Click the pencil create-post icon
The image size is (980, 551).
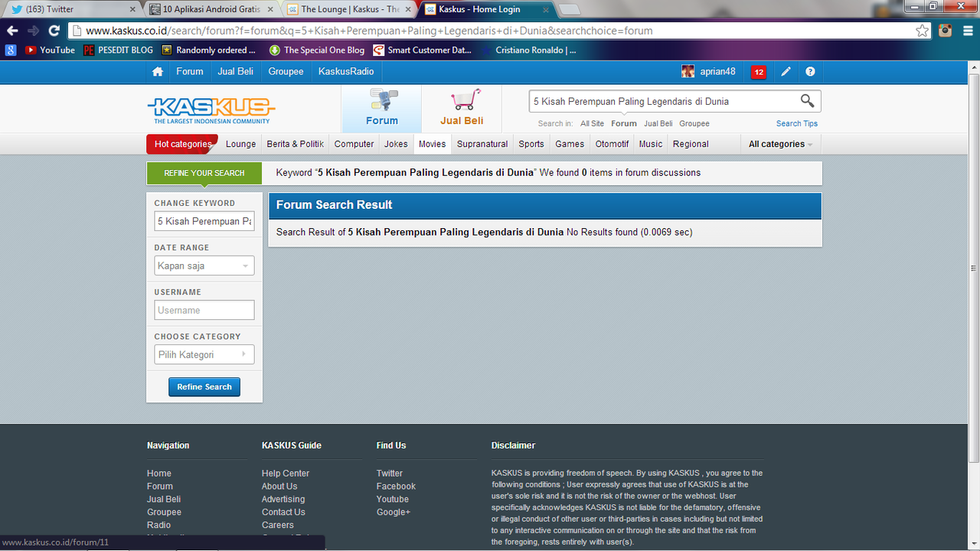click(786, 72)
